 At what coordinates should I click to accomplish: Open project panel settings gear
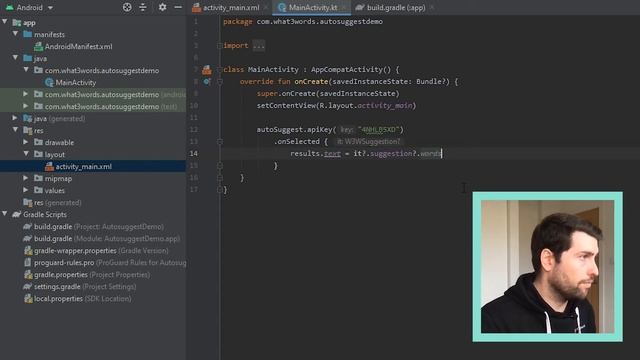[x=162, y=7]
